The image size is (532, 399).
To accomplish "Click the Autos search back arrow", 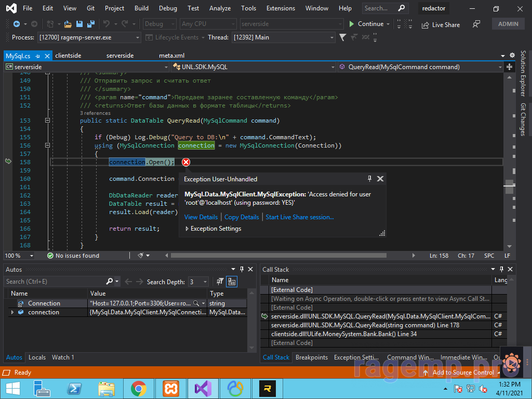I will pyautogui.click(x=128, y=282).
